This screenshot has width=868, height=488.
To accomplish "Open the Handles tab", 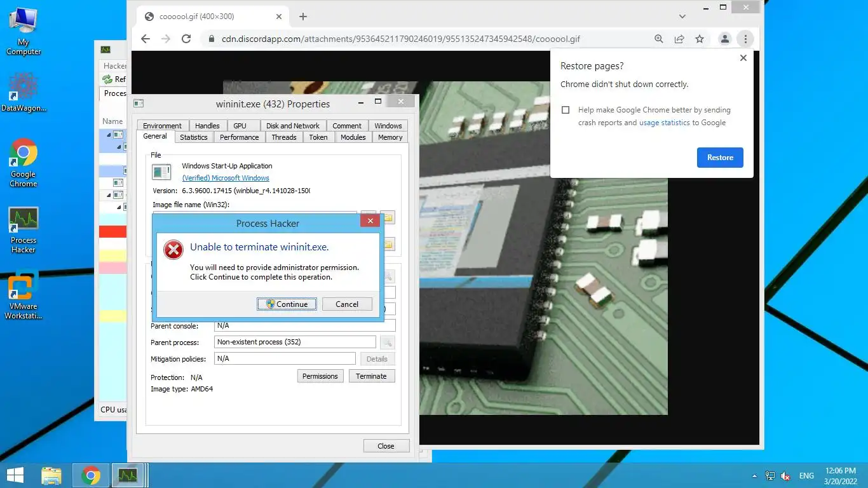I will [207, 126].
